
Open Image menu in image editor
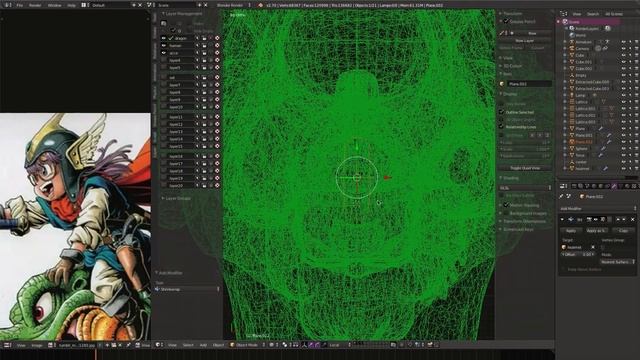pos(37,345)
